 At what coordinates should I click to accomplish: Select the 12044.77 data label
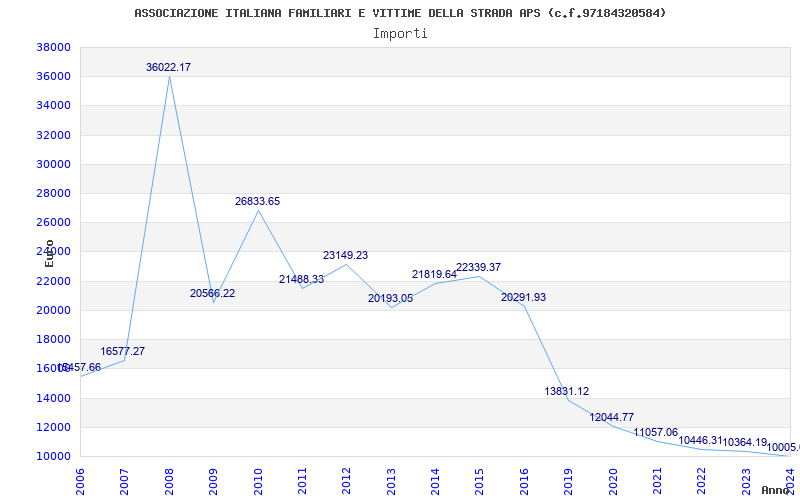612,417
